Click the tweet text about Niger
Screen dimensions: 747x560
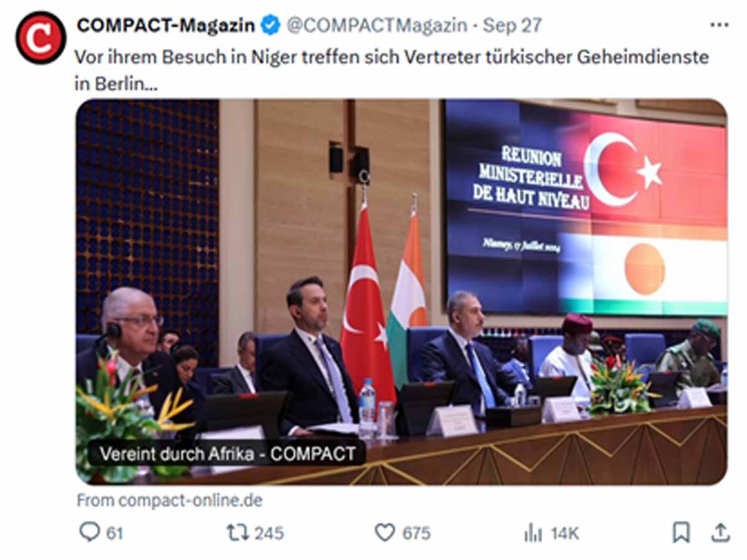pyautogui.click(x=392, y=70)
